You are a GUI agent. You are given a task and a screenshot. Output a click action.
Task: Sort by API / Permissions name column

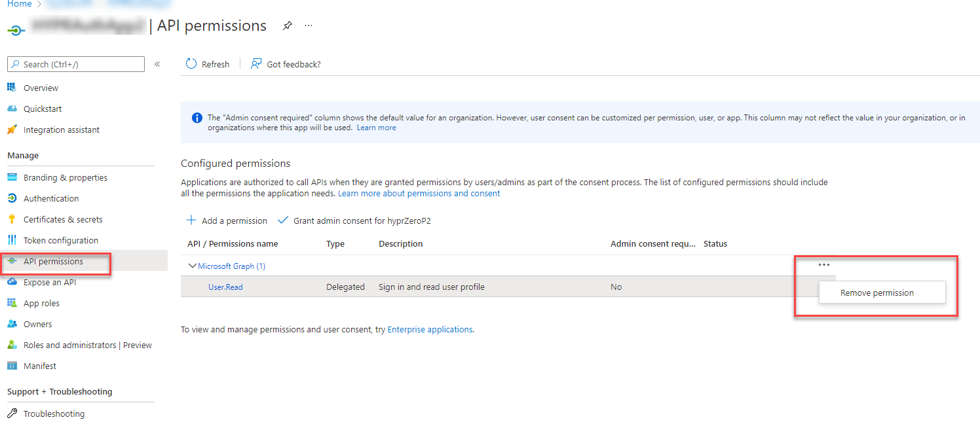(233, 244)
